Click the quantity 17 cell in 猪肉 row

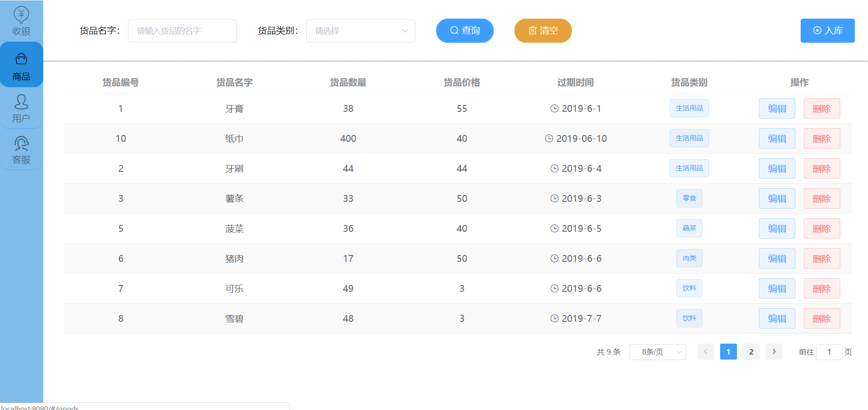(x=348, y=259)
